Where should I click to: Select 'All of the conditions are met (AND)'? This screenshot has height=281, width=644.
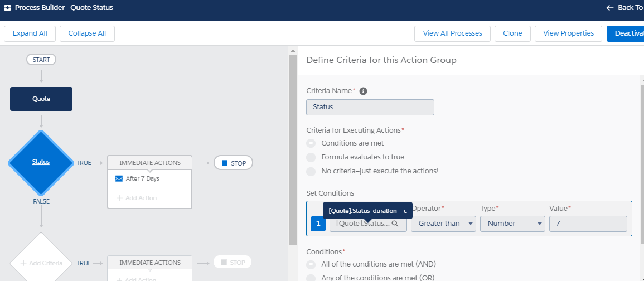pyautogui.click(x=311, y=264)
